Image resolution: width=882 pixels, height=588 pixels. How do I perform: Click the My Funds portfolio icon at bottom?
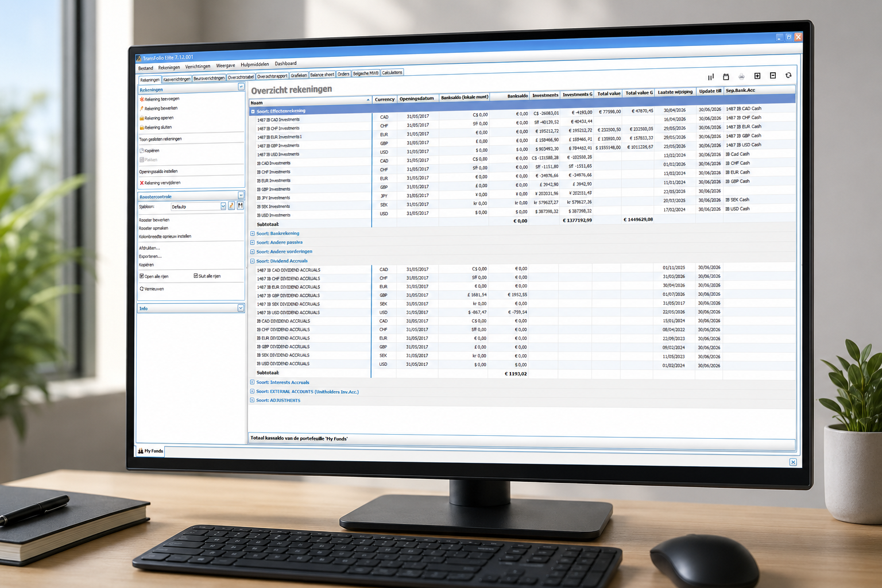pyautogui.click(x=141, y=451)
